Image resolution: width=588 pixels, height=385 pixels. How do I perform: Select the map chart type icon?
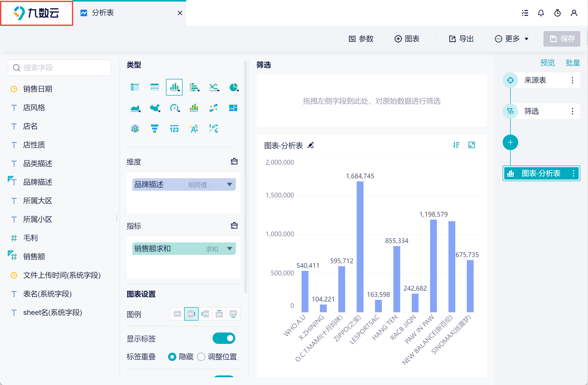(155, 108)
